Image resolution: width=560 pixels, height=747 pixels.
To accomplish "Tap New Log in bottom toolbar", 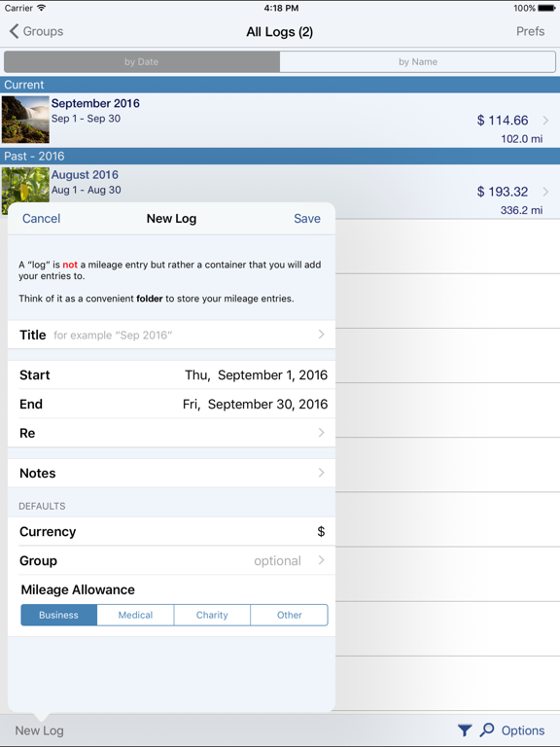I will 40,730.
